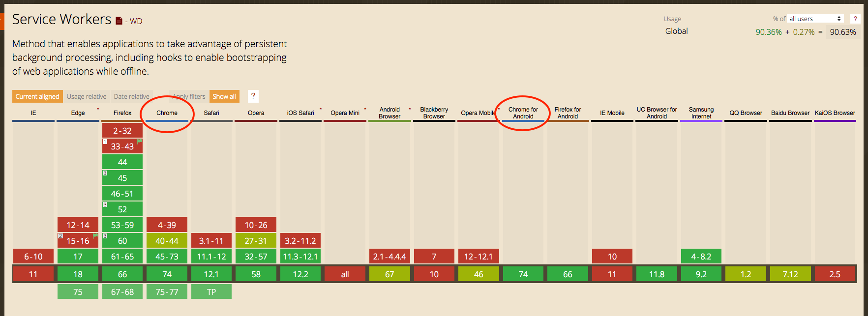Image resolution: width=868 pixels, height=316 pixels.
Task: Click the Baidu Browser column header
Action: click(x=790, y=113)
